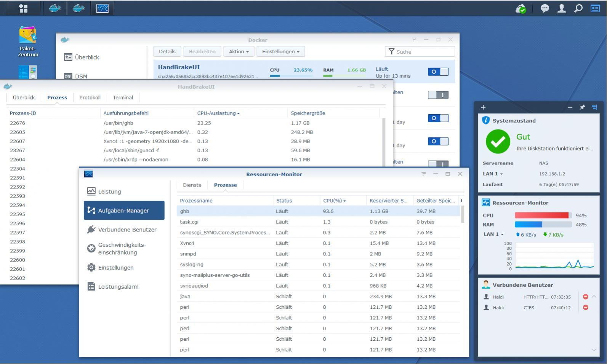The height and width of the screenshot is (364, 607).
Task: Toggle the widgets panel icon in taskbar
Action: click(x=595, y=8)
